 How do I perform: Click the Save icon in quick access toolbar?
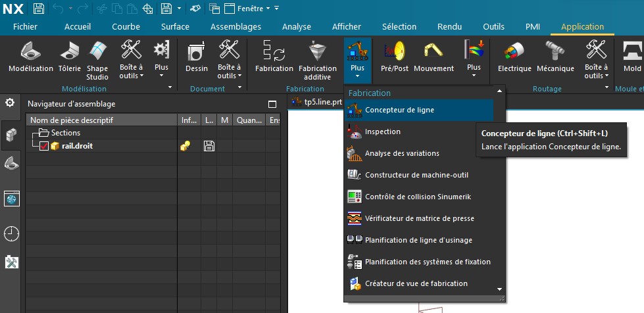coord(38,8)
